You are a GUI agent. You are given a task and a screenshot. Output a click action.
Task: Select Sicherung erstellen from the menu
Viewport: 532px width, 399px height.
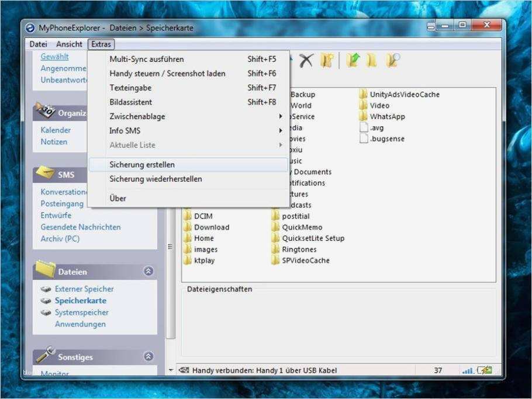140,164
